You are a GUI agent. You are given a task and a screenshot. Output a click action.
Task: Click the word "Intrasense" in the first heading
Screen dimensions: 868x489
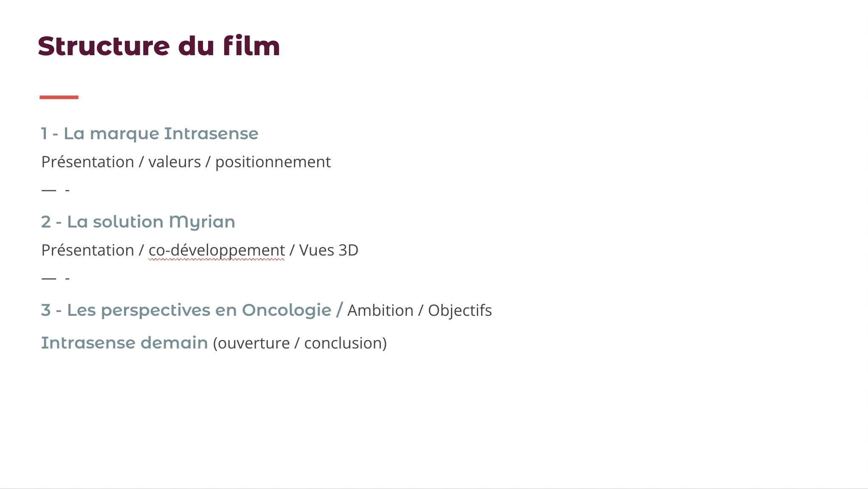(211, 134)
